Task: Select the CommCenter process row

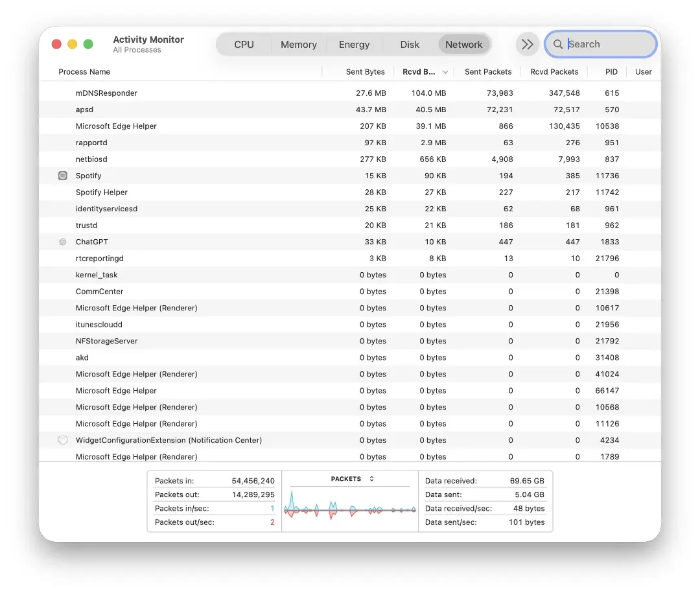Action: pyautogui.click(x=350, y=291)
